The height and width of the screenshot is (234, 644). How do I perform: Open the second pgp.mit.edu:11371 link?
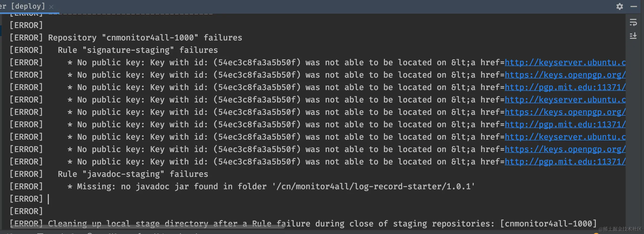click(x=565, y=125)
